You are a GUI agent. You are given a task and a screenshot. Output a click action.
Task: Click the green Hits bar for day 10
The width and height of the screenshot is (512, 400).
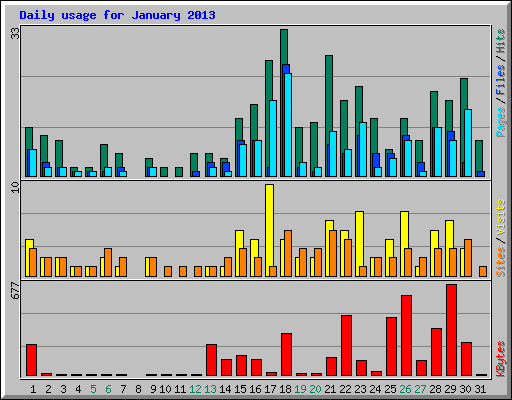[x=164, y=172]
